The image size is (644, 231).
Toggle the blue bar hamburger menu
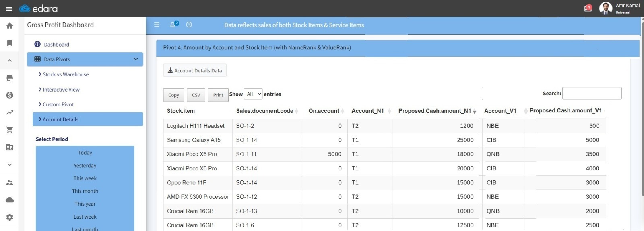pos(157,25)
